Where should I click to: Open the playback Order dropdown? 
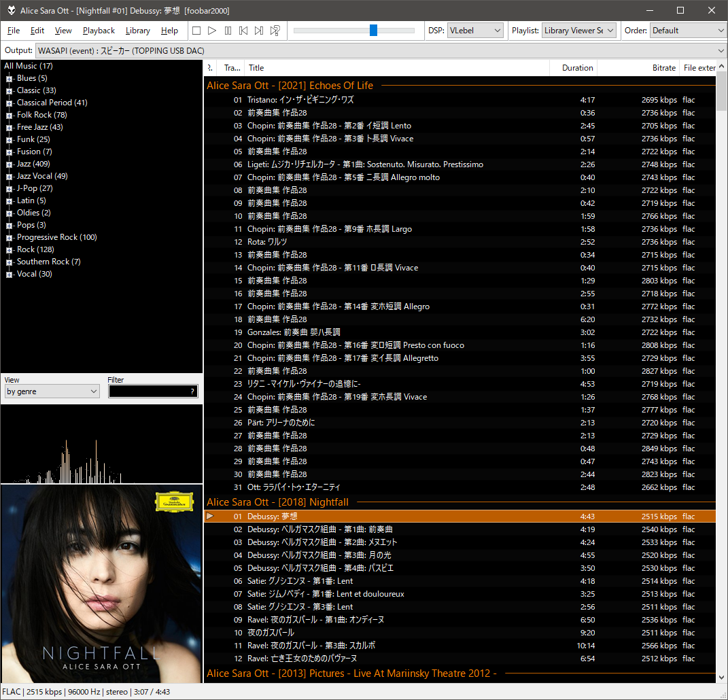pos(688,31)
